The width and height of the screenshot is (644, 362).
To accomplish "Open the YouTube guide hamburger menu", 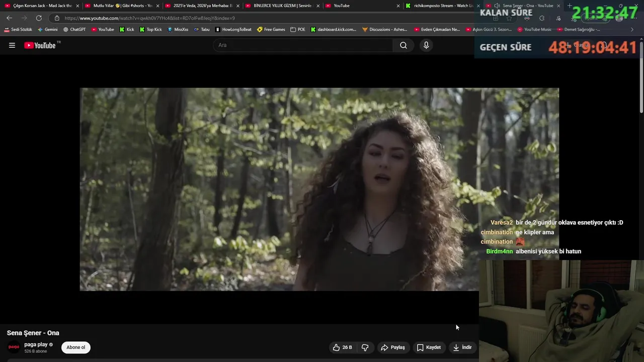I will [x=12, y=45].
